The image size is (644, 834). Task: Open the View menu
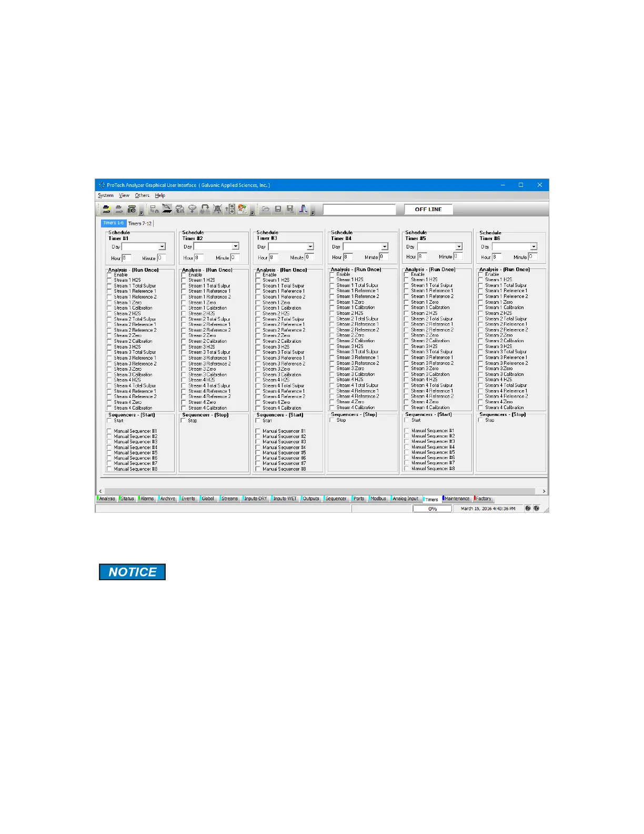[124, 195]
